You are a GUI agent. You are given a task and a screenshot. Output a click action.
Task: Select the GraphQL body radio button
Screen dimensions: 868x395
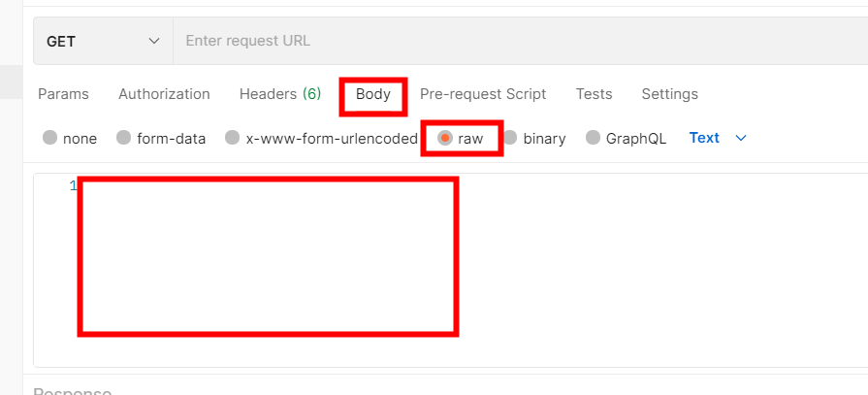coord(594,138)
